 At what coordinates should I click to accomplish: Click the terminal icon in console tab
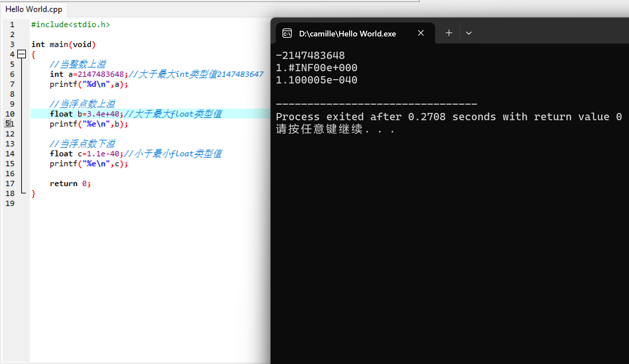287,33
